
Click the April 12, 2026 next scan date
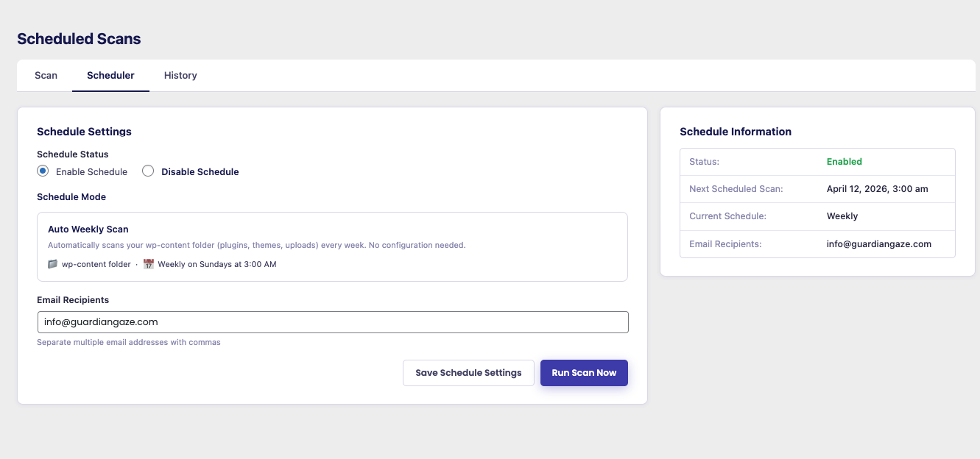coord(867,189)
